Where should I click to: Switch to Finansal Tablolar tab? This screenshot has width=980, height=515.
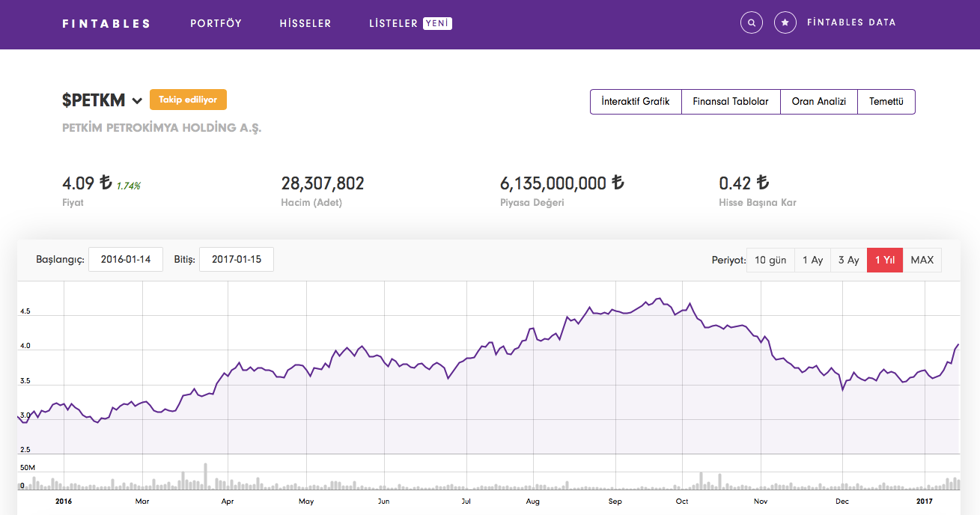(x=731, y=102)
